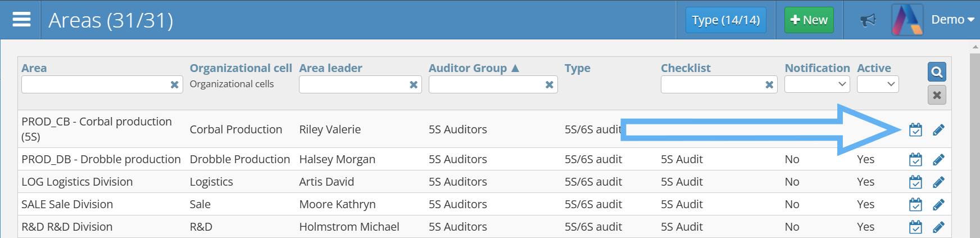Sort by Area leader column header
Image resolution: width=980 pixels, height=238 pixels.
click(330, 68)
